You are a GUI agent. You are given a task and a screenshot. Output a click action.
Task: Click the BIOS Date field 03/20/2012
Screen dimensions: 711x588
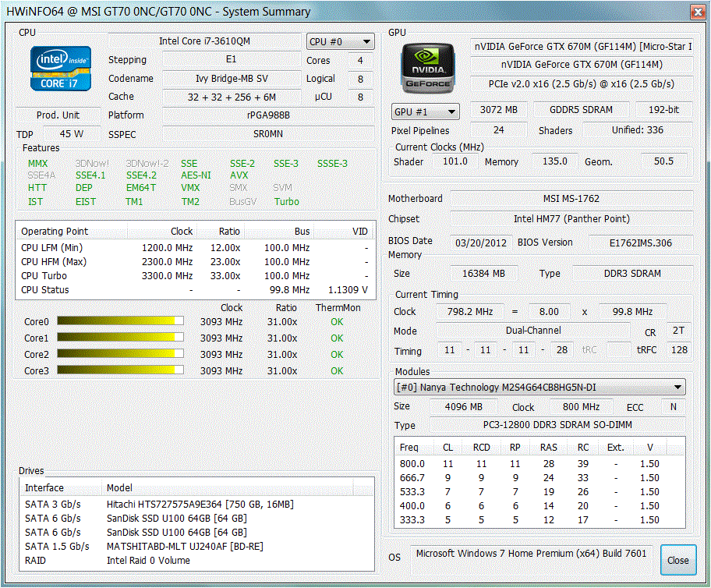click(x=481, y=243)
